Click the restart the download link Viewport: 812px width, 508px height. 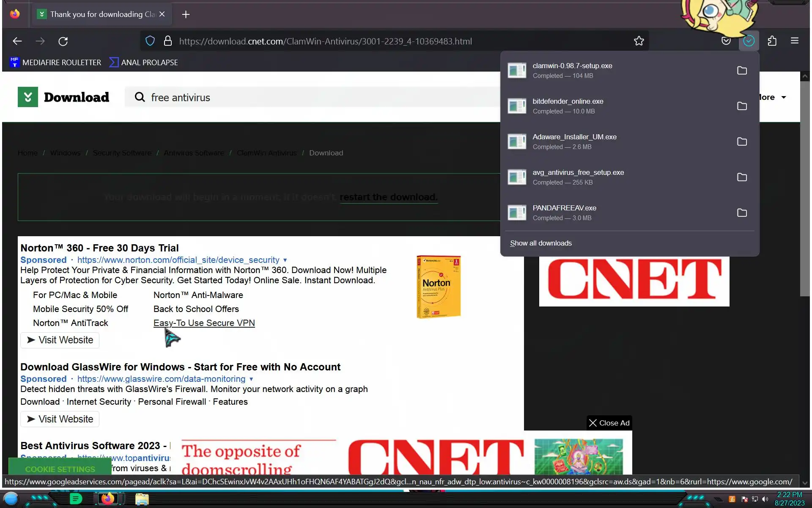coord(388,197)
